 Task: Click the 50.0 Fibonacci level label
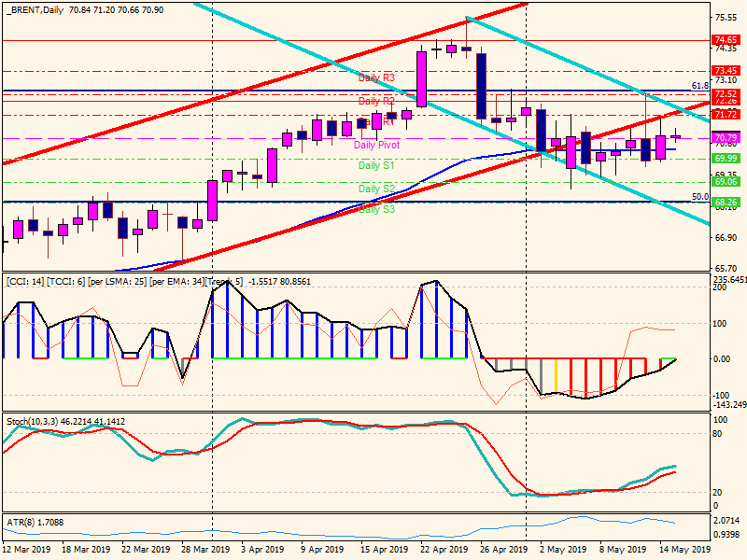point(699,197)
